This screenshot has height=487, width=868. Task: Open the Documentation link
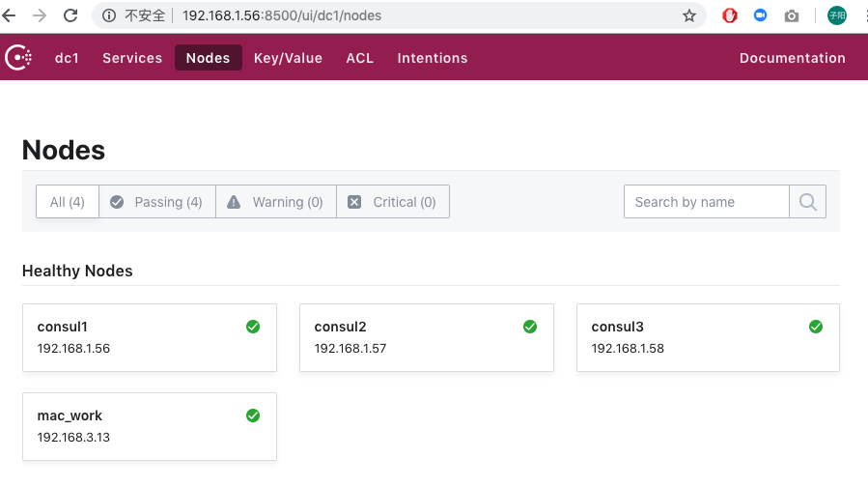pyautogui.click(x=792, y=58)
